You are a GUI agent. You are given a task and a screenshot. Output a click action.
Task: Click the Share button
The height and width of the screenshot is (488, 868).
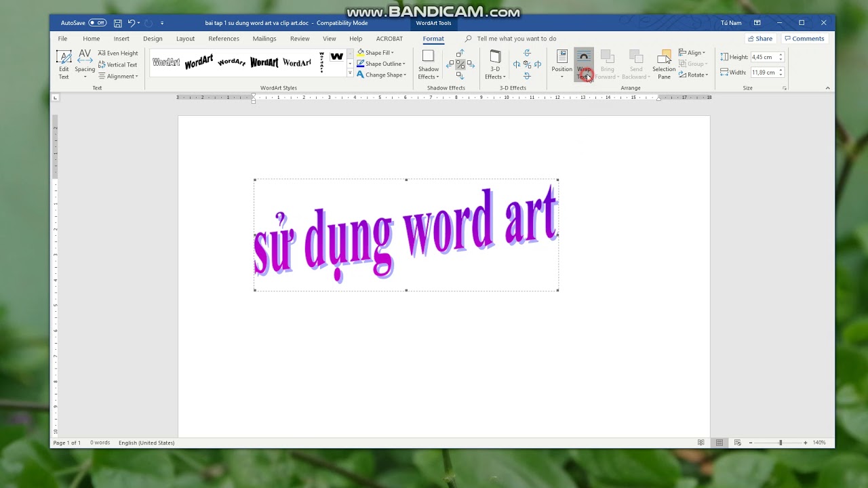click(x=759, y=39)
